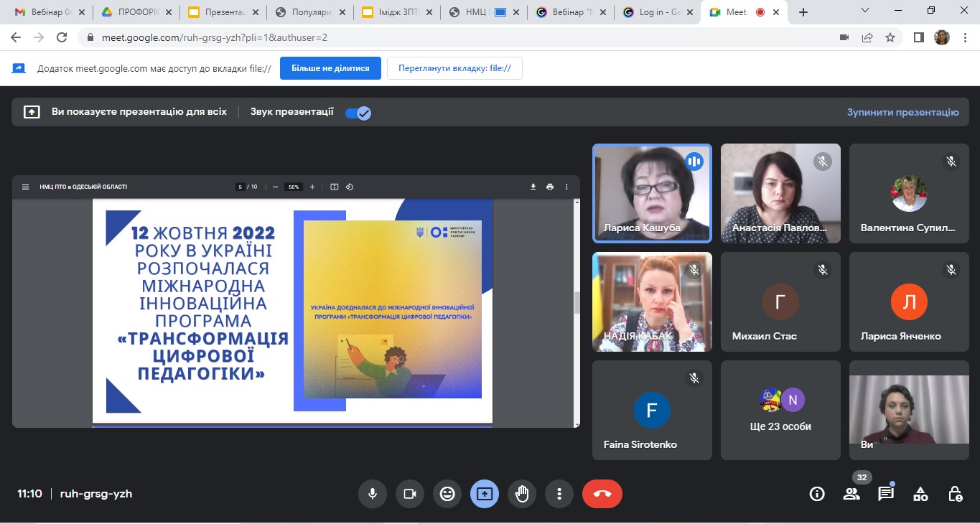Viewport: 980px width, 524px height.
Task: Toggle the presentation audio switch
Action: tap(358, 113)
